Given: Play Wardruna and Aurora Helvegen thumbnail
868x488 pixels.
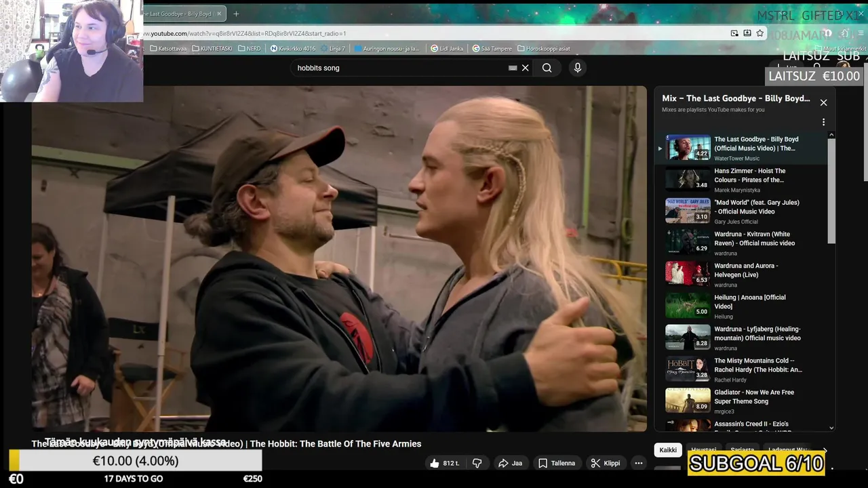Looking at the screenshot, I should 688,274.
